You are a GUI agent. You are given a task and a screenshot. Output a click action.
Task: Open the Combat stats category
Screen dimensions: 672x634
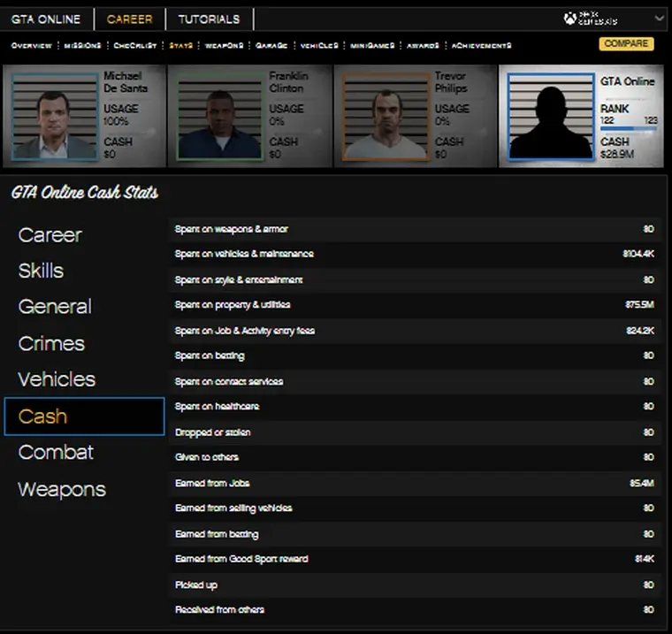tap(56, 452)
